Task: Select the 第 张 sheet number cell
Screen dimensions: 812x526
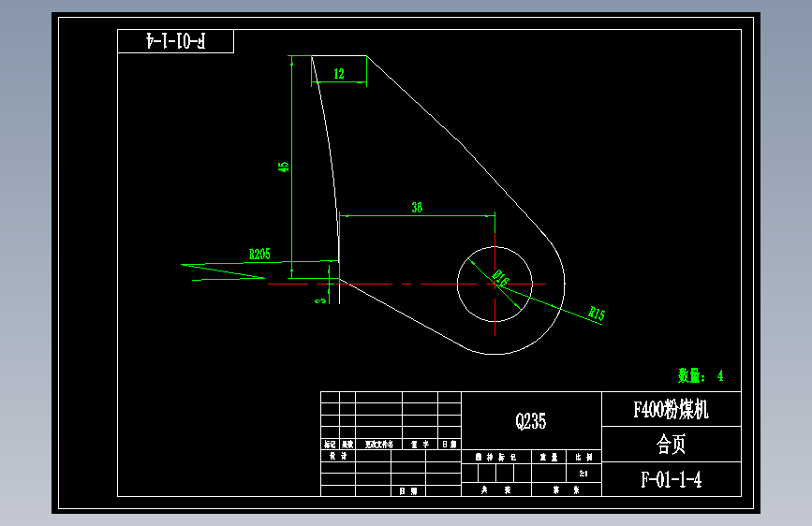Action: click(566, 489)
